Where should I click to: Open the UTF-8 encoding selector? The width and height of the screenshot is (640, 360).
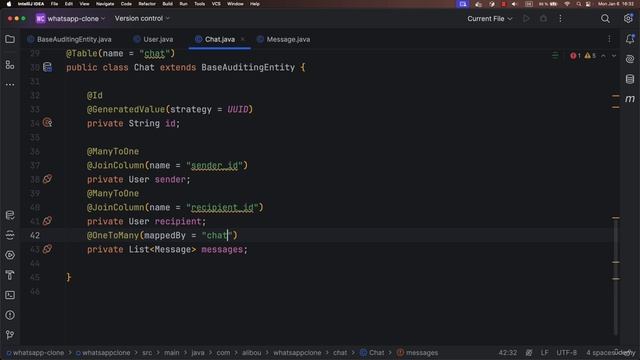pyautogui.click(x=567, y=352)
